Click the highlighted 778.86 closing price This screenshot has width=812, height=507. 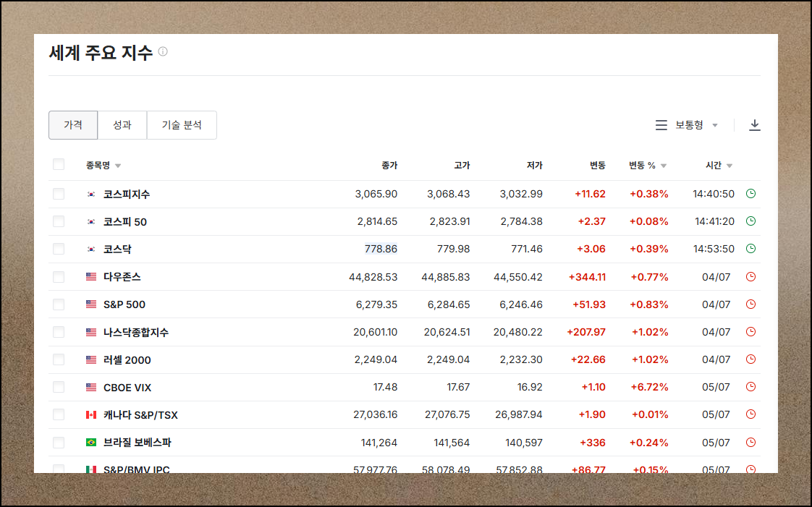(381, 249)
